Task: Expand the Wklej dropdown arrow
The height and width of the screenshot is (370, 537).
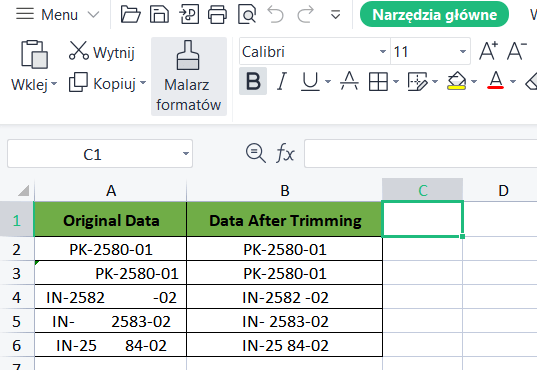Action: [54, 84]
